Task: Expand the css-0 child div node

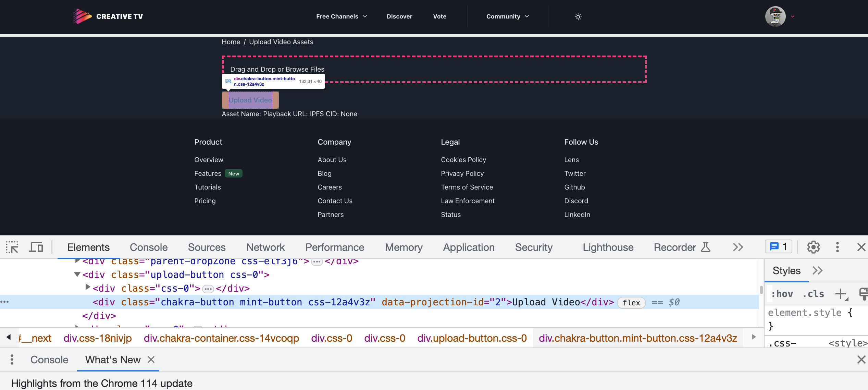Action: 88,287
